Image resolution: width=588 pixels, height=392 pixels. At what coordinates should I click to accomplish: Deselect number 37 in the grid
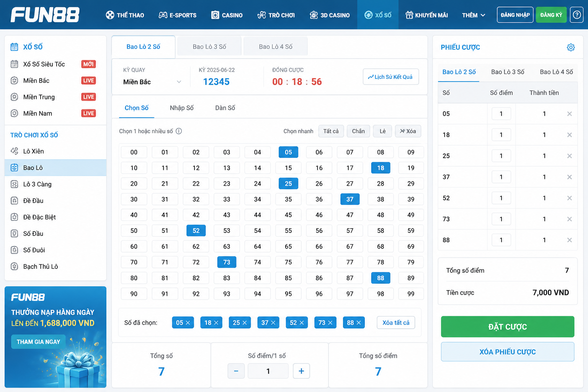(350, 199)
